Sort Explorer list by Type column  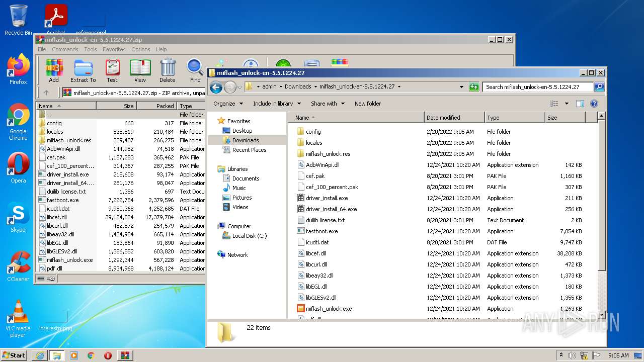point(515,118)
